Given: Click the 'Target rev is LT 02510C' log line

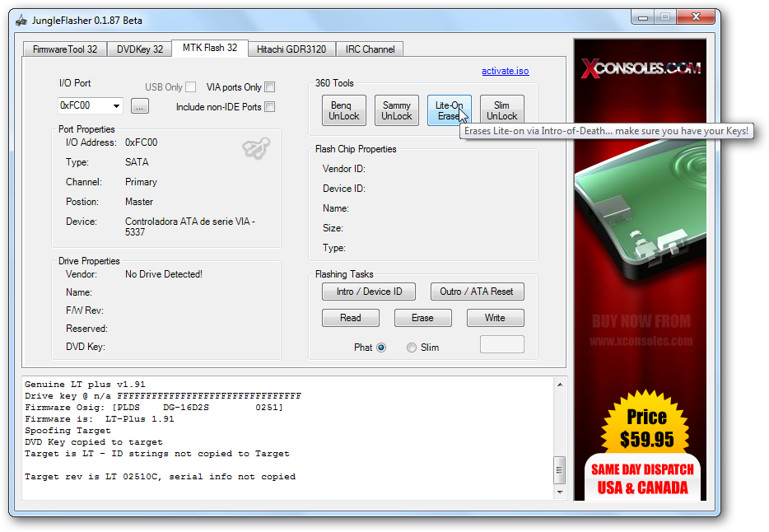Looking at the screenshot, I should [x=160, y=477].
